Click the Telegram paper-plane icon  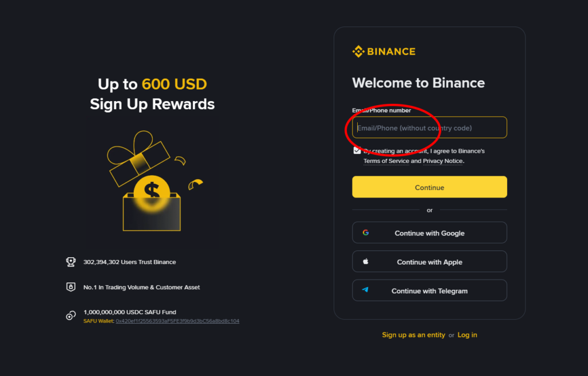point(365,290)
